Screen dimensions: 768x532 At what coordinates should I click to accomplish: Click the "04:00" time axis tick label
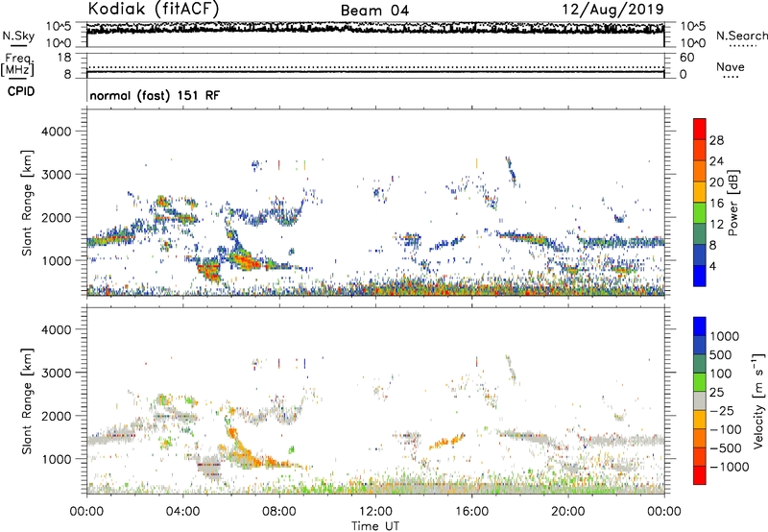point(182,512)
